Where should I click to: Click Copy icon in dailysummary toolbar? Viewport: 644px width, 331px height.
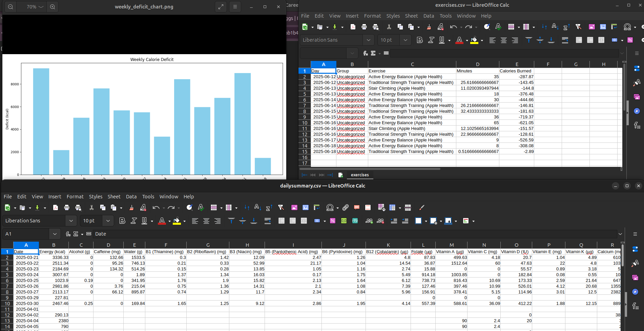pos(103,207)
